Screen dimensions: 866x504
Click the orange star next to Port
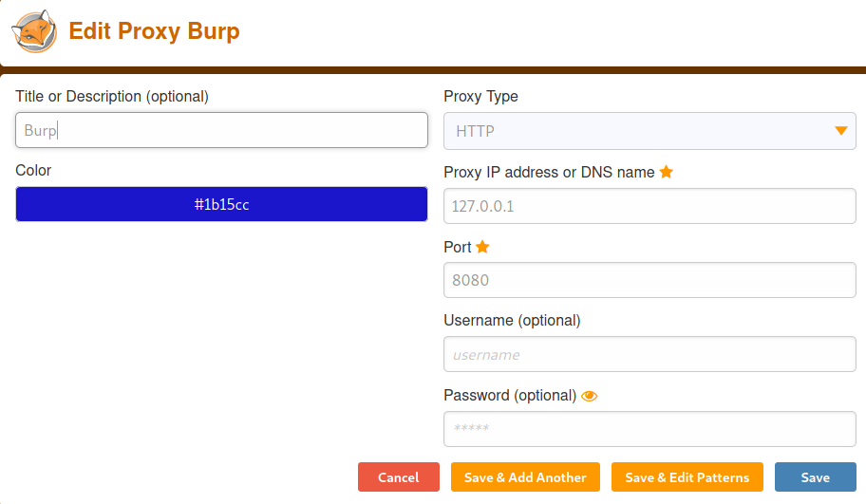coord(482,247)
